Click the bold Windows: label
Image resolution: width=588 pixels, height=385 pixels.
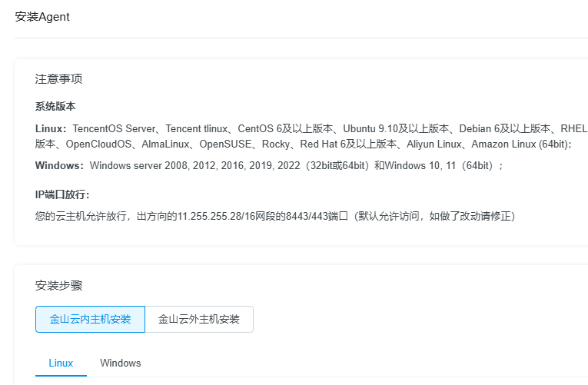60,165
